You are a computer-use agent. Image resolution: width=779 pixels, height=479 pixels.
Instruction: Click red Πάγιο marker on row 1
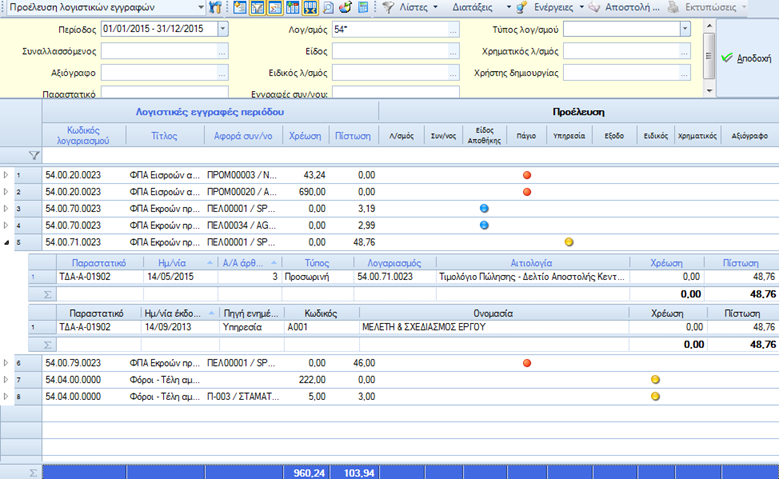pyautogui.click(x=527, y=175)
